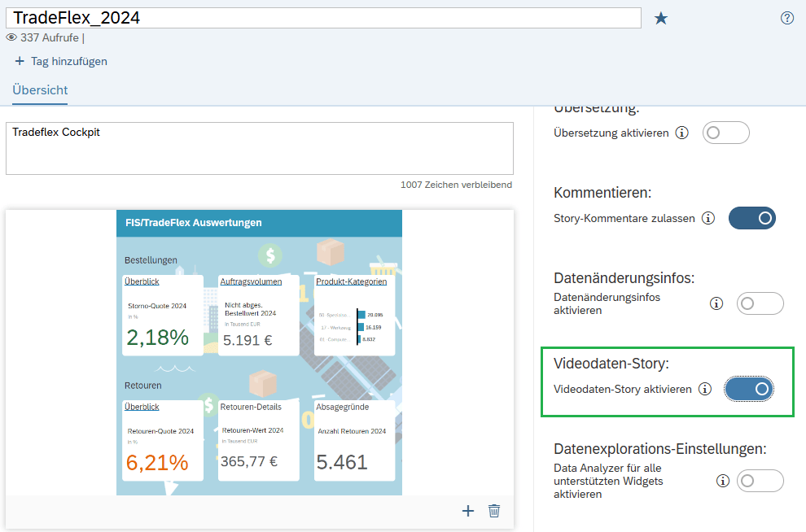806x532 pixels.
Task: Click the Datenänderungsinfos section heading
Action: pyautogui.click(x=624, y=278)
